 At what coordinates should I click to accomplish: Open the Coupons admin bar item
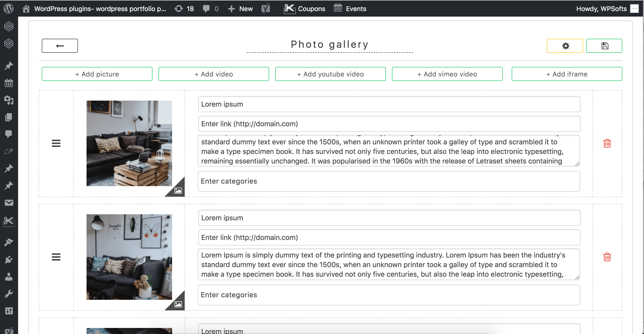[305, 9]
